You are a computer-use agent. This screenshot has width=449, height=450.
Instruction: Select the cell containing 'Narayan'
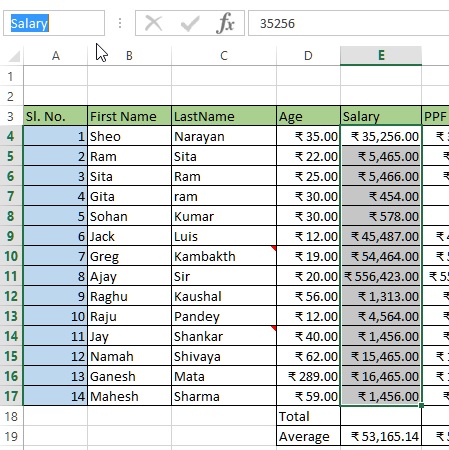[224, 136]
